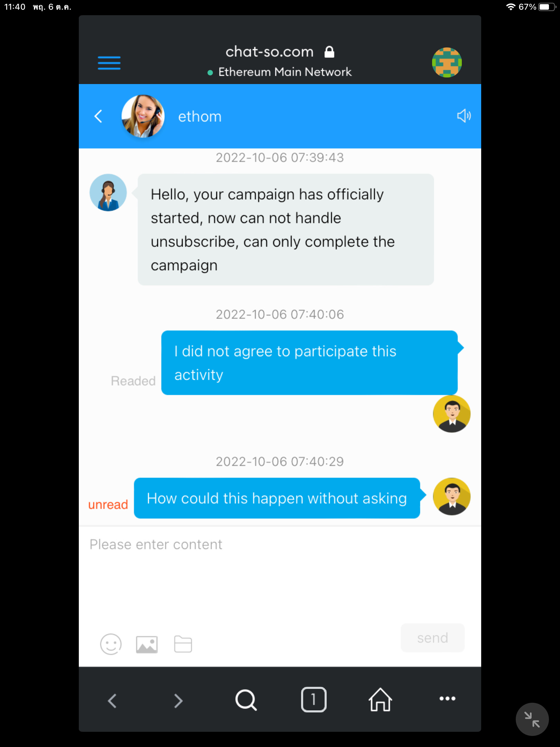Open the browser search
The width and height of the screenshot is (560, 747).
pyautogui.click(x=246, y=700)
